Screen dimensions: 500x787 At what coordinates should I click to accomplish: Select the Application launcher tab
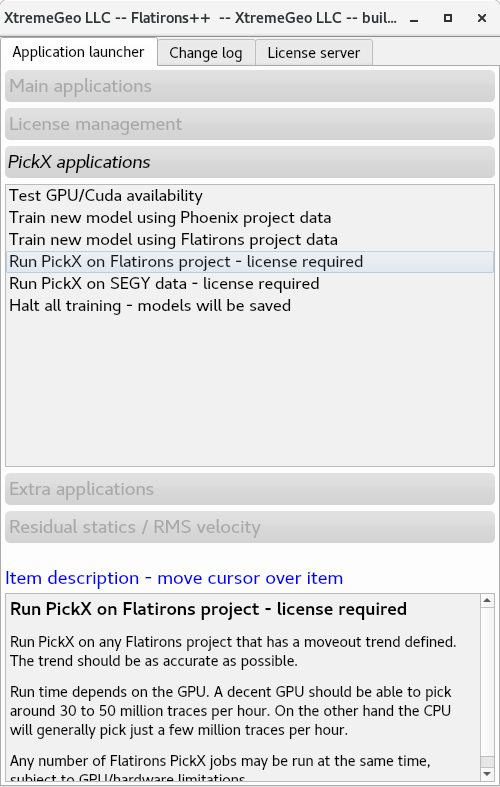coord(78,52)
